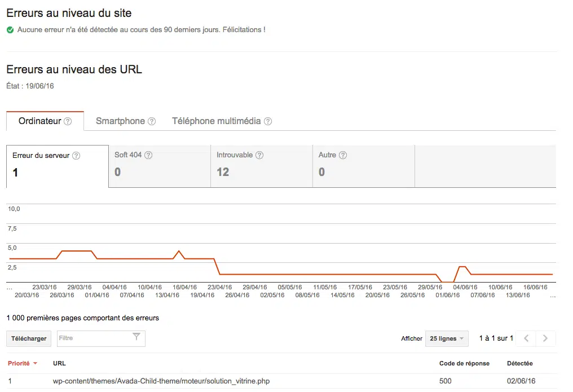573x392 pixels.
Task: Switch to the Téléphone multimédia tab
Action: (x=216, y=121)
